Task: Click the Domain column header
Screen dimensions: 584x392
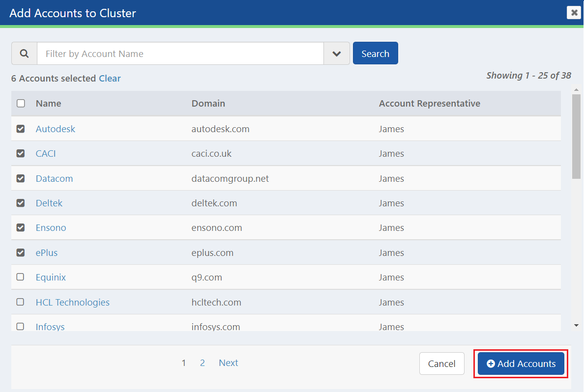Action: 208,103
